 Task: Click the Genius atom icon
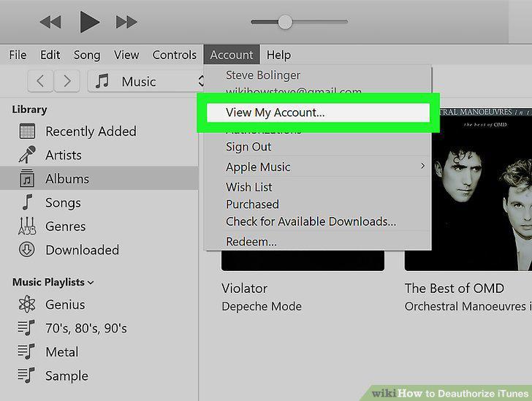coord(27,304)
